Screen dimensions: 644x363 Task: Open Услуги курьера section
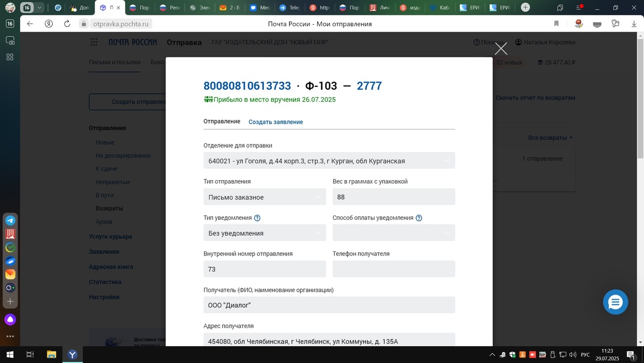(110, 236)
